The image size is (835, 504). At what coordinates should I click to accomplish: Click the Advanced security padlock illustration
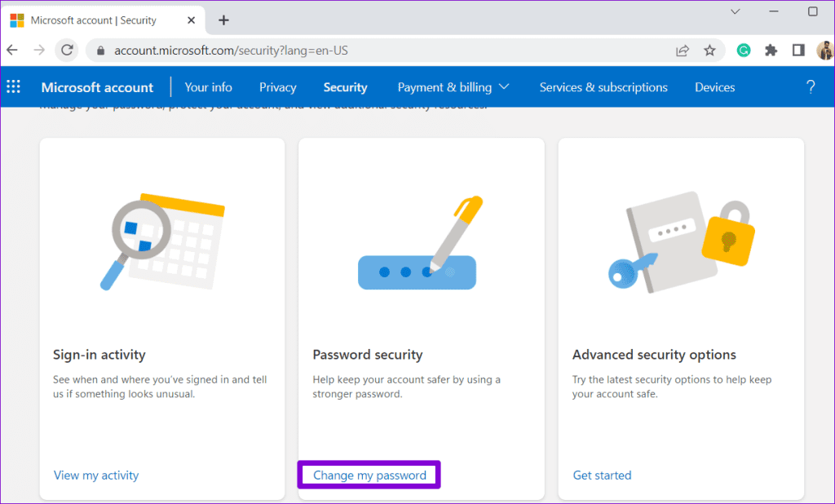coord(681,242)
